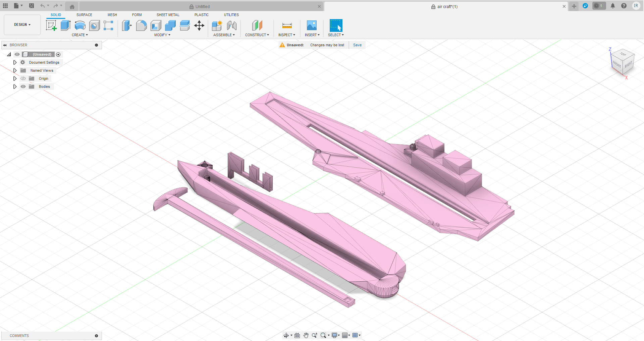Image resolution: width=644 pixels, height=341 pixels.
Task: Select the Combine tool
Action: pos(170,25)
